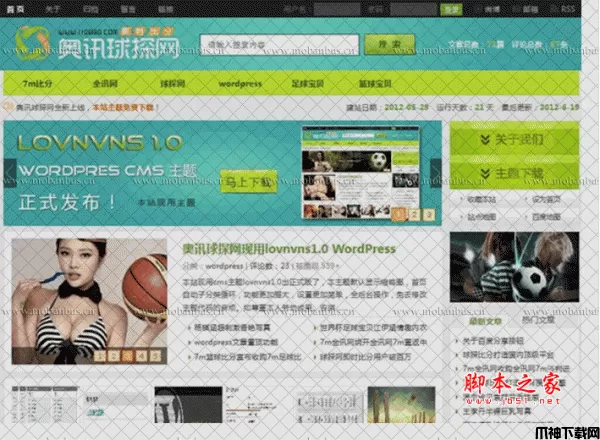Click the wordpress category link under the article title
Screen dimensions: 600x440
click(224, 266)
